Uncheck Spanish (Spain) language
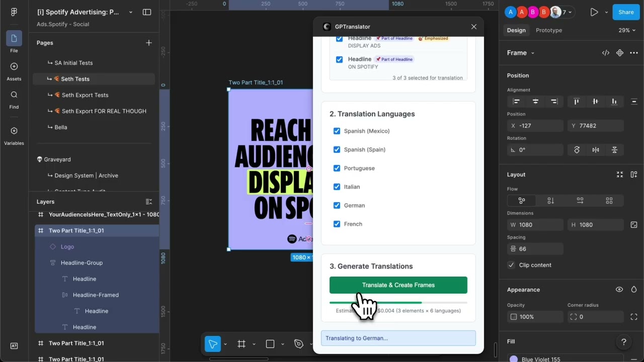644x362 pixels. (x=337, y=150)
